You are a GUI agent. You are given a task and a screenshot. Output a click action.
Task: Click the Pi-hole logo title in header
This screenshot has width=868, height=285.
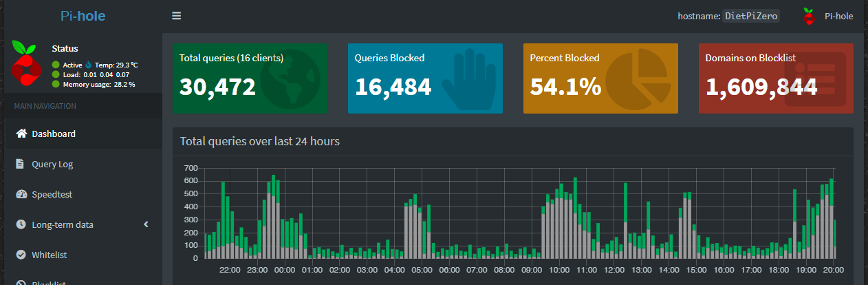[x=82, y=15]
